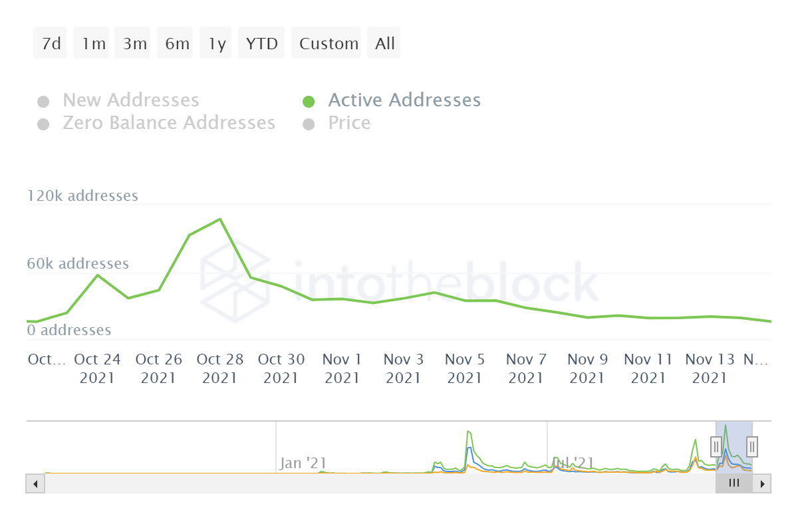Click the left navigator range handle
This screenshot has width=798, height=532.
tap(716, 446)
